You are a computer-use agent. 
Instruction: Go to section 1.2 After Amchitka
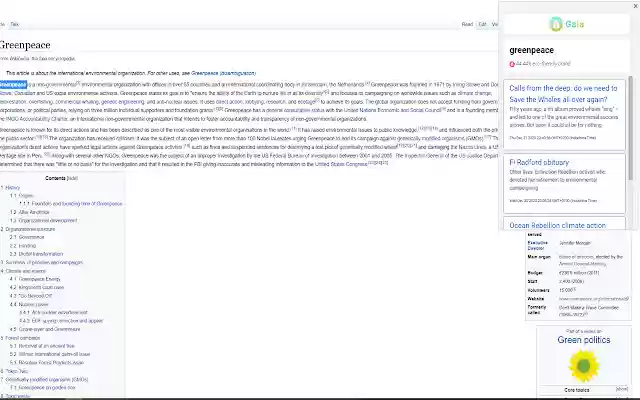pyautogui.click(x=29, y=212)
